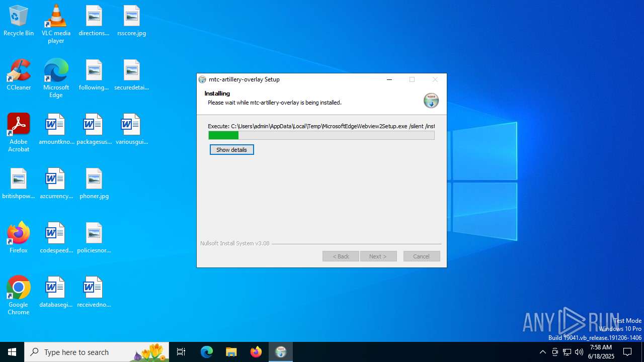Click the installer logo icon in header
This screenshot has width=644, height=362.
tap(431, 101)
